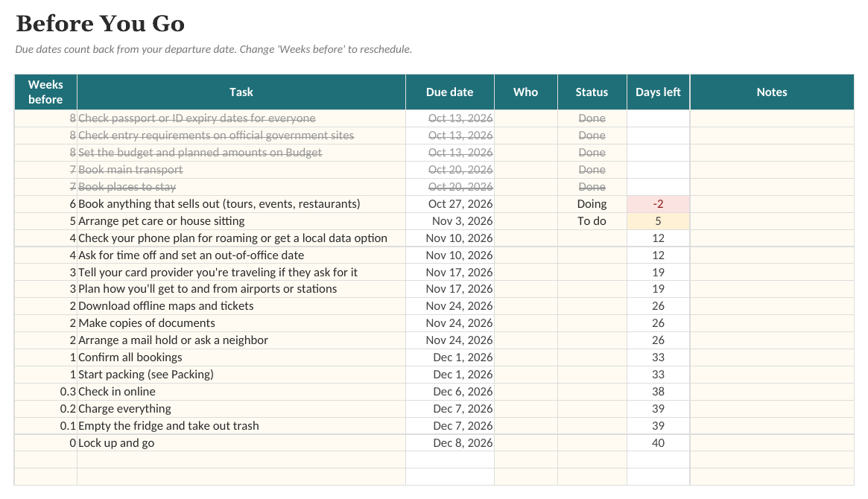The image size is (868, 499).
Task: Select the subtitle about due dates counting back
Action: tap(214, 49)
